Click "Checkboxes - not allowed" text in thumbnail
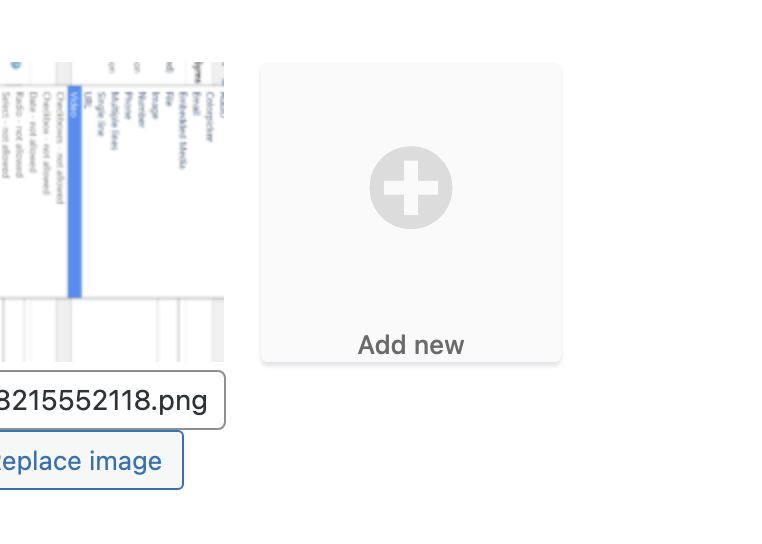This screenshot has height=544, width=762. click(60, 148)
